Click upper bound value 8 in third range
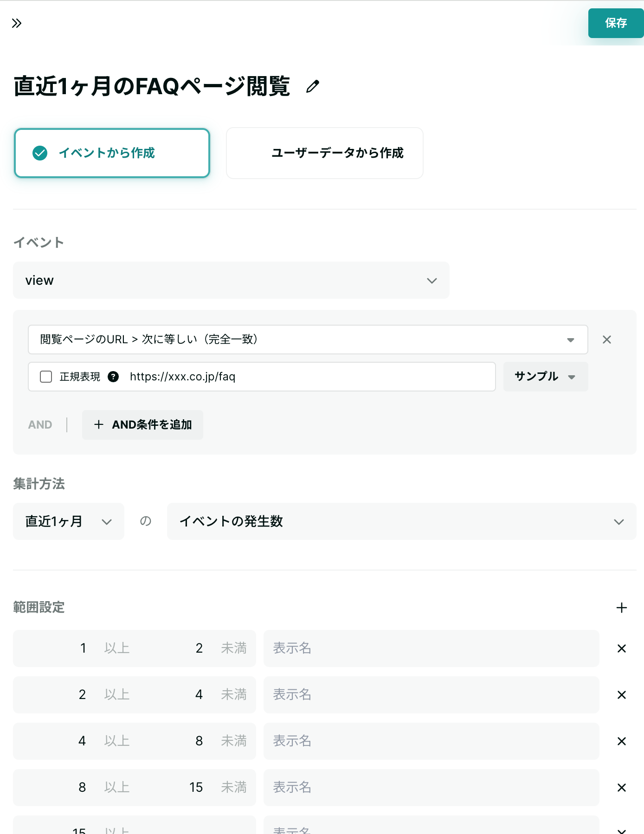The height and width of the screenshot is (834, 644). pos(199,741)
